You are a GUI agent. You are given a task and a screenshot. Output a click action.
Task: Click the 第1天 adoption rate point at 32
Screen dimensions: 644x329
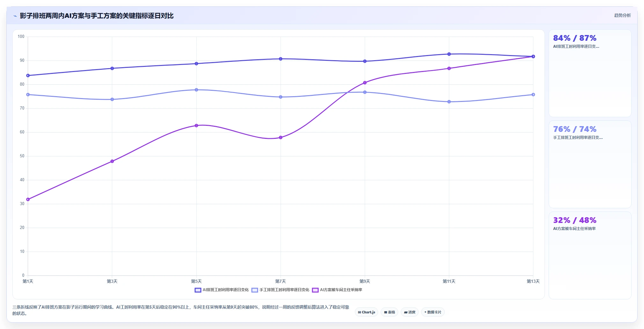(x=28, y=199)
